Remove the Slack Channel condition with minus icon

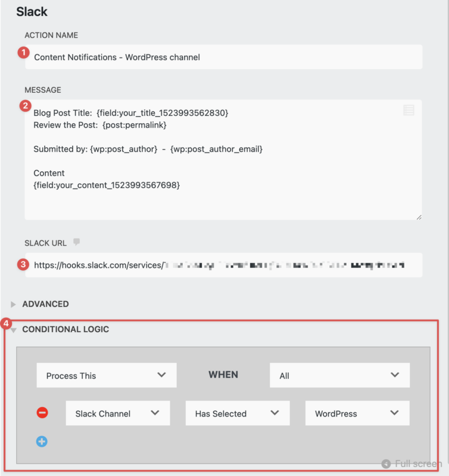click(42, 412)
